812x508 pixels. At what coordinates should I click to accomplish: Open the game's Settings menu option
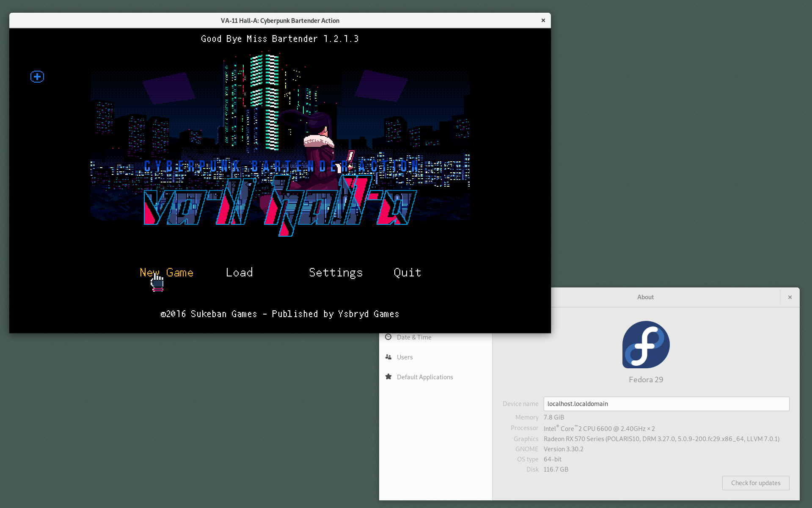tap(336, 273)
